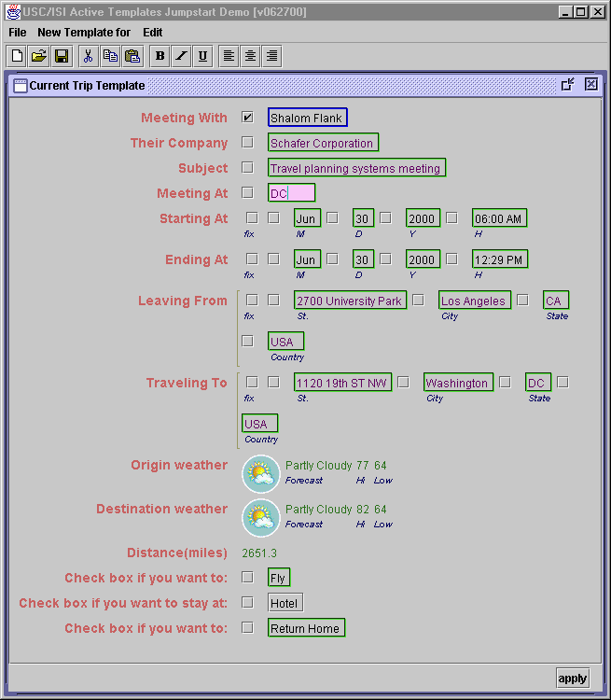Copy using the toolbar copy icon
Screen dimensions: 611x700
[x=111, y=56]
